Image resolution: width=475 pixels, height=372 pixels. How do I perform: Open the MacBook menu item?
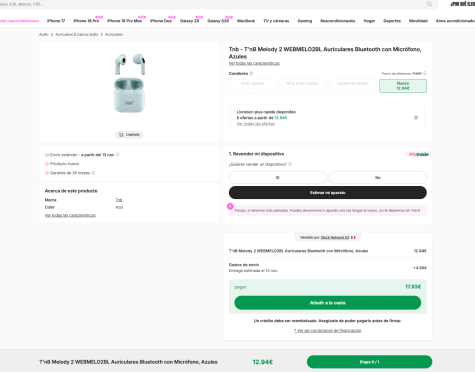click(246, 21)
